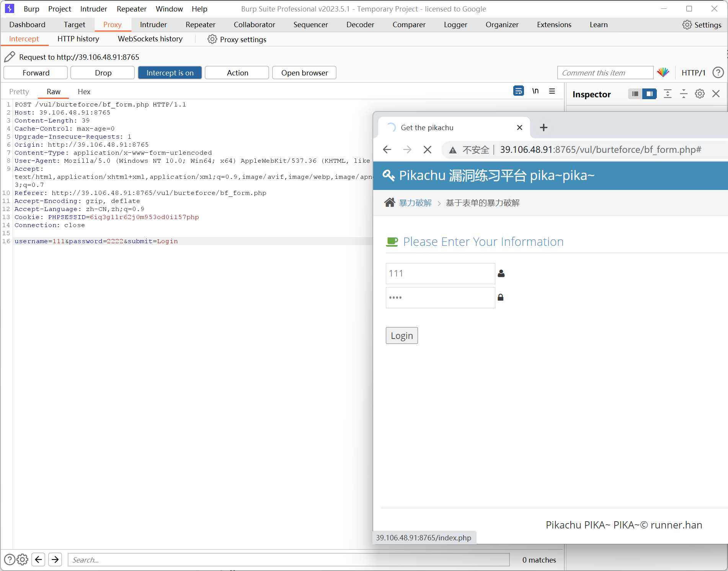This screenshot has width=728, height=571.
Task: Click the user icon beside the username field
Action: coord(501,273)
